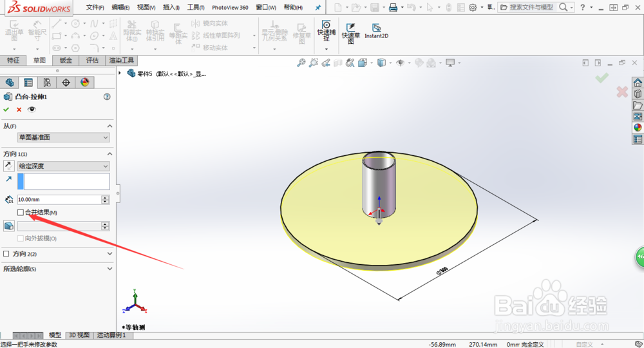The height and width of the screenshot is (348, 644).
Task: Open the 工具 (Tools) menu
Action: coord(196,7)
